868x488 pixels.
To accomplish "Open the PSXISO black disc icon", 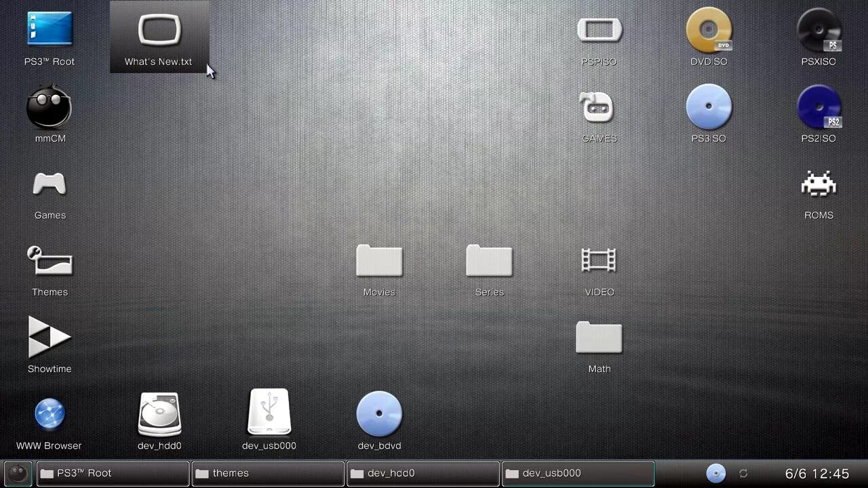I will click(x=819, y=30).
